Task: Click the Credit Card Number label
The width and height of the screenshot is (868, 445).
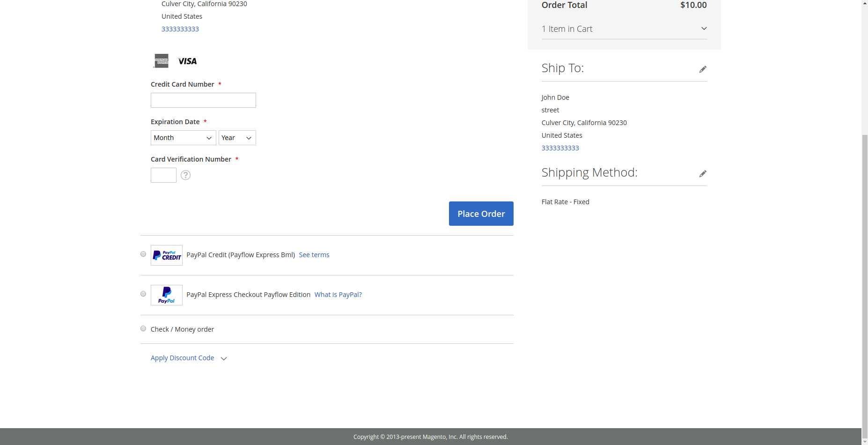Action: point(183,84)
